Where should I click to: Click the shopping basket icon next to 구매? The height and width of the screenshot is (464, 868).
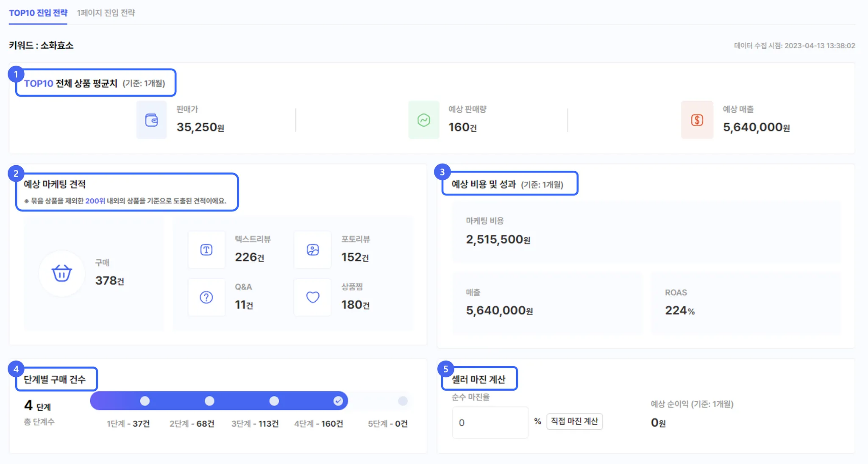(62, 273)
